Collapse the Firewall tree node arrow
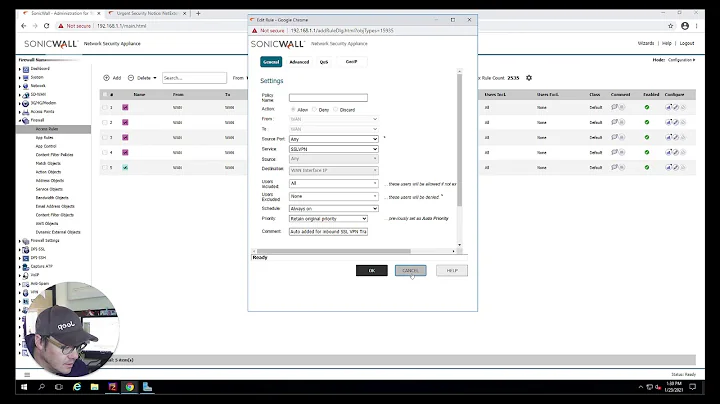Viewport: 720px width, 404px height. click(x=20, y=120)
